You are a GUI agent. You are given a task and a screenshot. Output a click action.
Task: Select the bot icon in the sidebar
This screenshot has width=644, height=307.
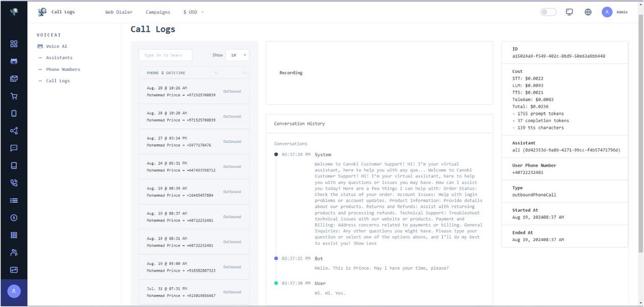point(14,61)
